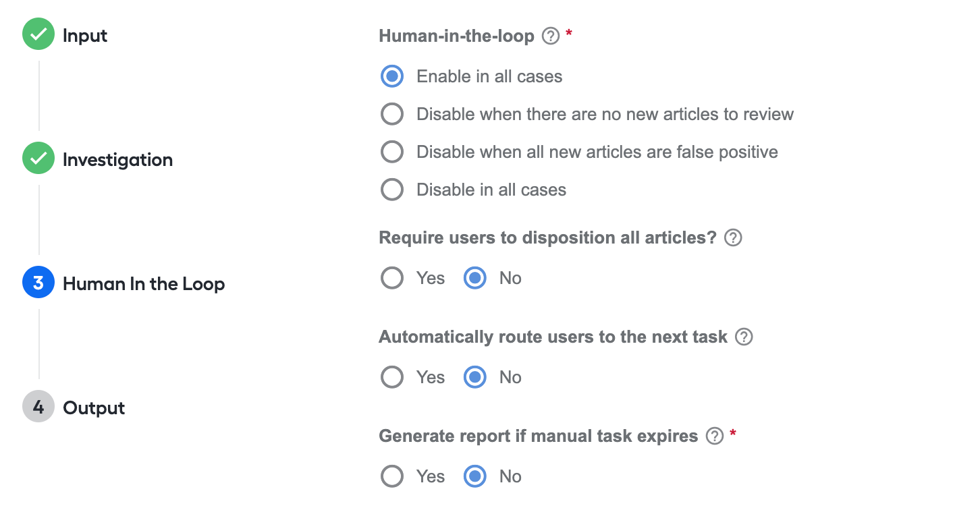Choose Disable in all cases option
The height and width of the screenshot is (508, 980).
[392, 190]
